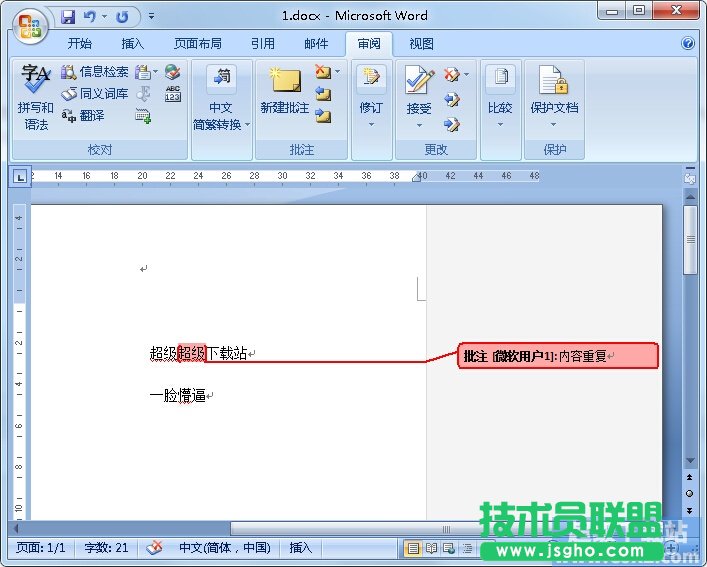Screen dimensions: 707x567
Task: Switch to Print Layout view in status bar
Action: [413, 548]
